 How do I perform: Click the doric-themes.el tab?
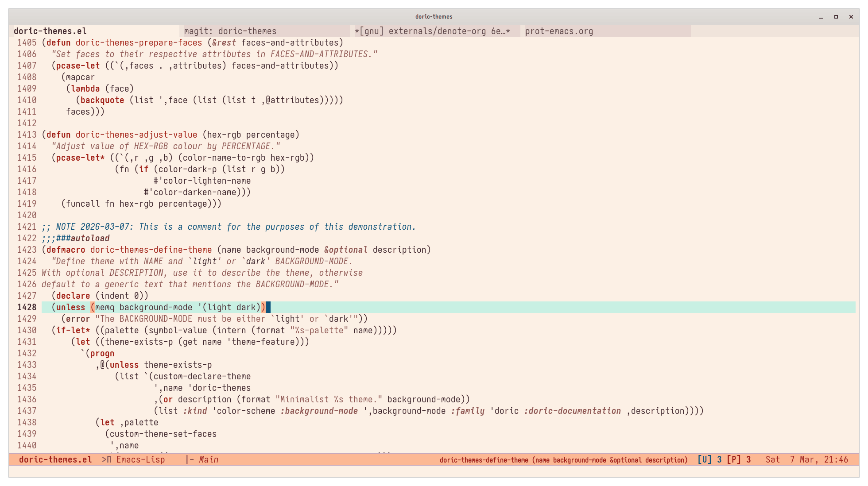coord(50,31)
